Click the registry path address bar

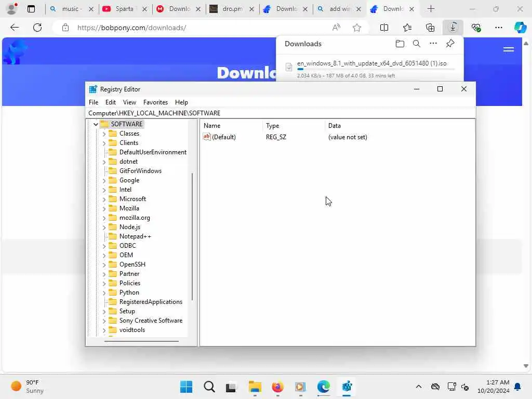point(280,113)
